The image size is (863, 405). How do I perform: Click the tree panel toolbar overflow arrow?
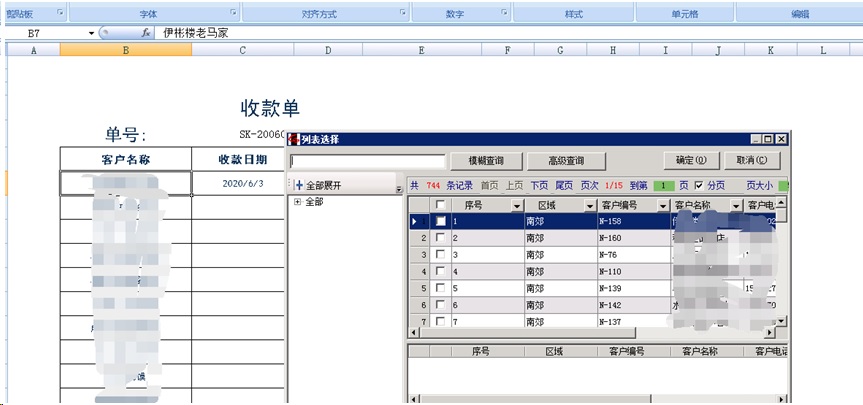[398, 189]
